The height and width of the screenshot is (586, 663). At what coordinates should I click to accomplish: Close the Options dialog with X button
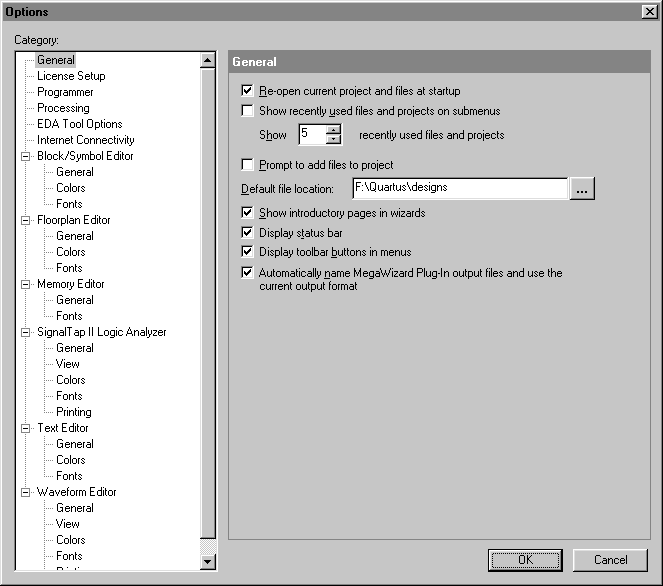click(x=649, y=11)
